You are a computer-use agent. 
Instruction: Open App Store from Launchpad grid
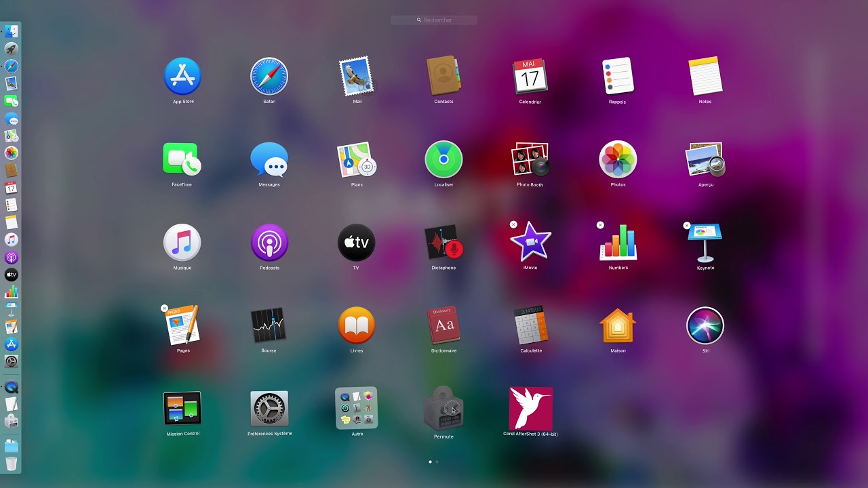pyautogui.click(x=182, y=76)
